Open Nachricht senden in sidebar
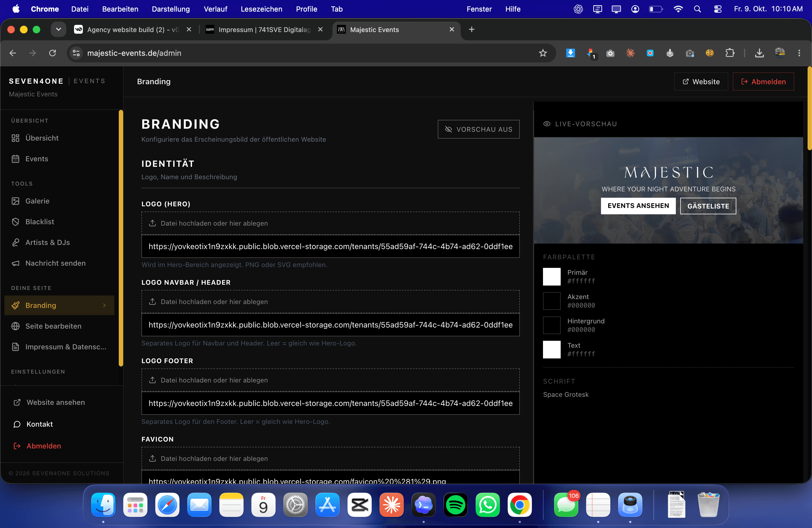 [59, 263]
